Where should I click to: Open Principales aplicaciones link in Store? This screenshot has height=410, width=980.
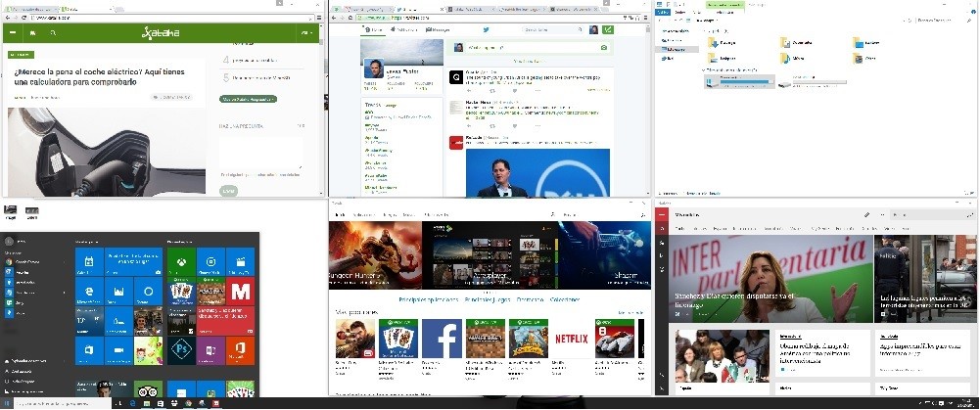click(428, 300)
